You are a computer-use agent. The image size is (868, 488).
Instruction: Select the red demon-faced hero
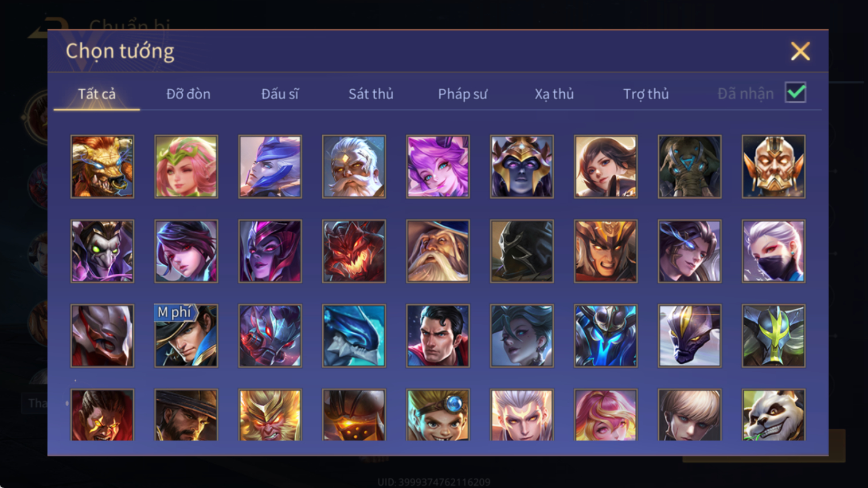tap(354, 251)
